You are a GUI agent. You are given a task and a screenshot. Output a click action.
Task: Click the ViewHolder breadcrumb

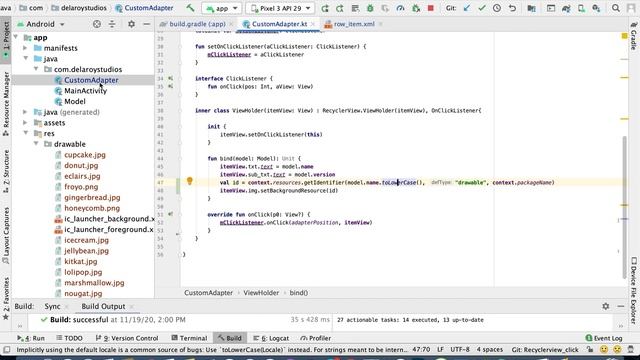tap(261, 293)
